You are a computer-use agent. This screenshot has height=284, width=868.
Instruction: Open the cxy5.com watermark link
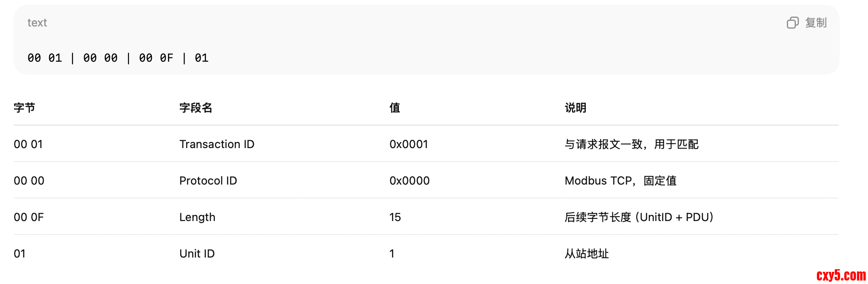pyautogui.click(x=841, y=275)
